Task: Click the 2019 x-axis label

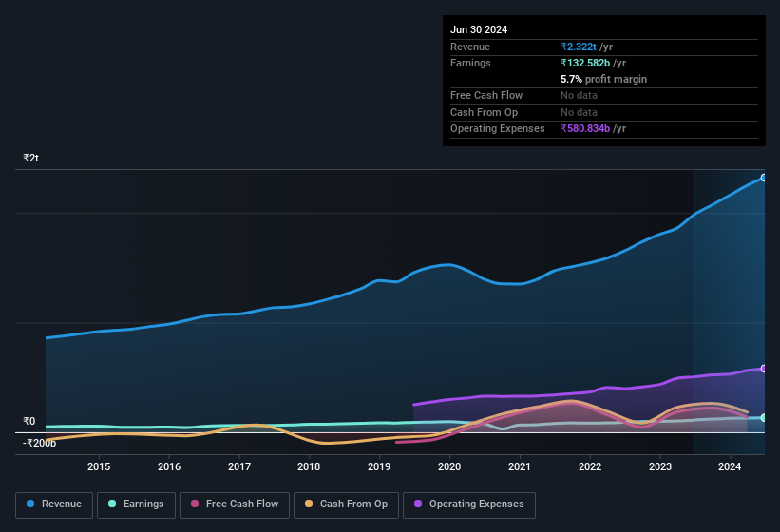Action: pos(379,466)
